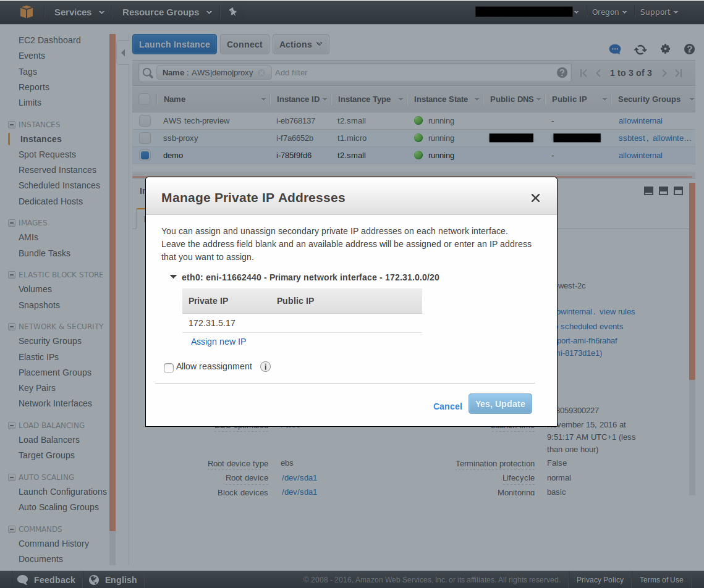The height and width of the screenshot is (588, 704).
Task: Open the Resource Groups menu
Action: pos(166,12)
